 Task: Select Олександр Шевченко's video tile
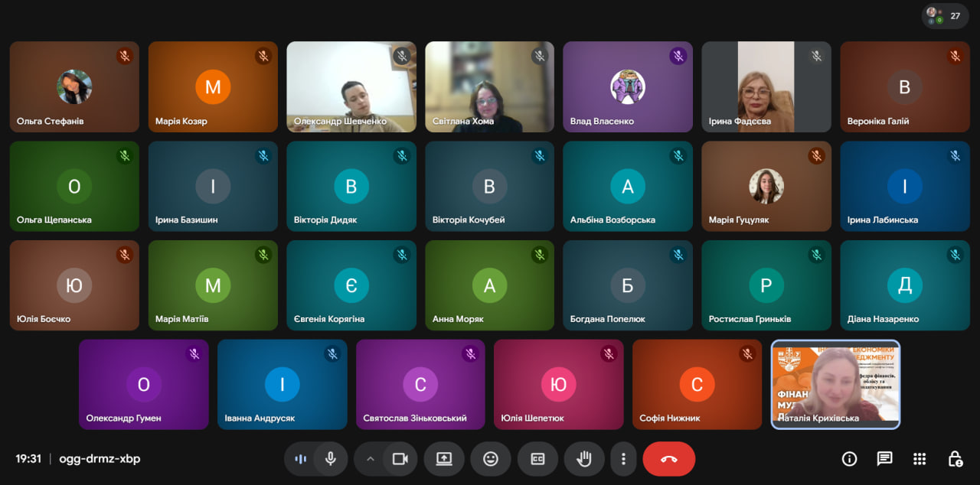tap(351, 86)
